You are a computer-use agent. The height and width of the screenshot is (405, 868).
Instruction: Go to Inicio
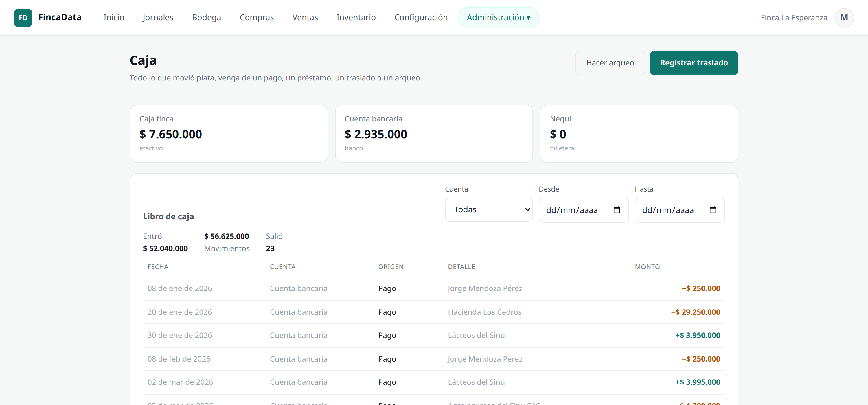coord(114,18)
